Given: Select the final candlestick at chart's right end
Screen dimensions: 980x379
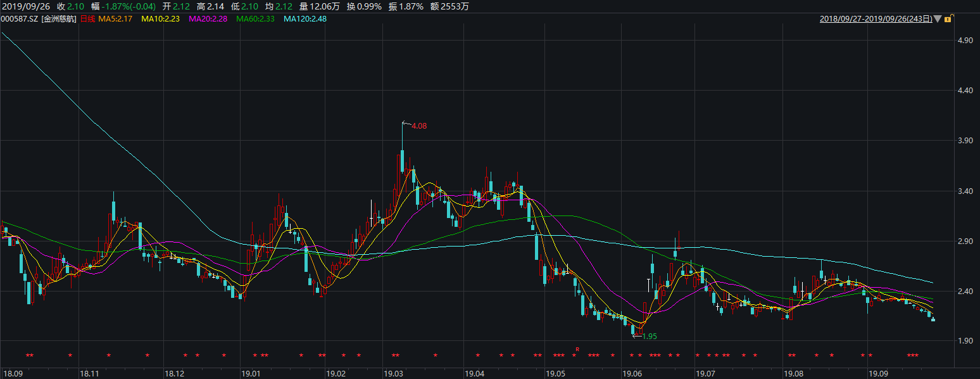Looking at the screenshot, I should [x=933, y=319].
